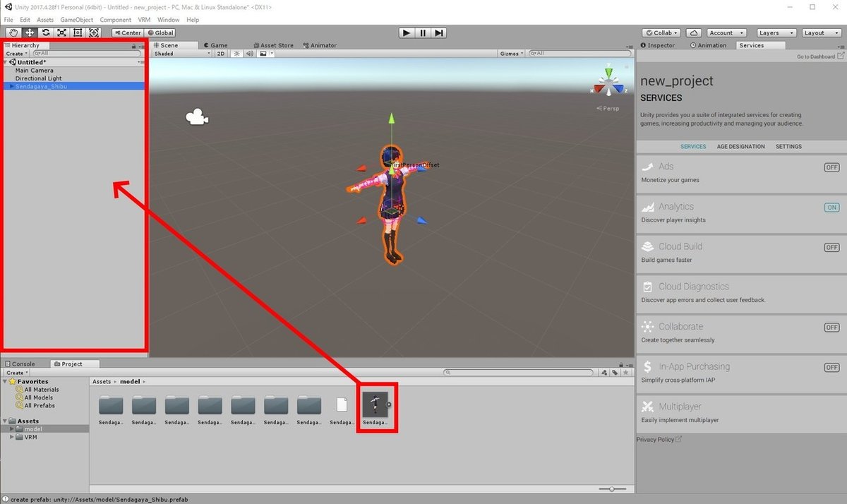This screenshot has height=504, width=847.
Task: Switch to the Game tab
Action: pos(215,45)
